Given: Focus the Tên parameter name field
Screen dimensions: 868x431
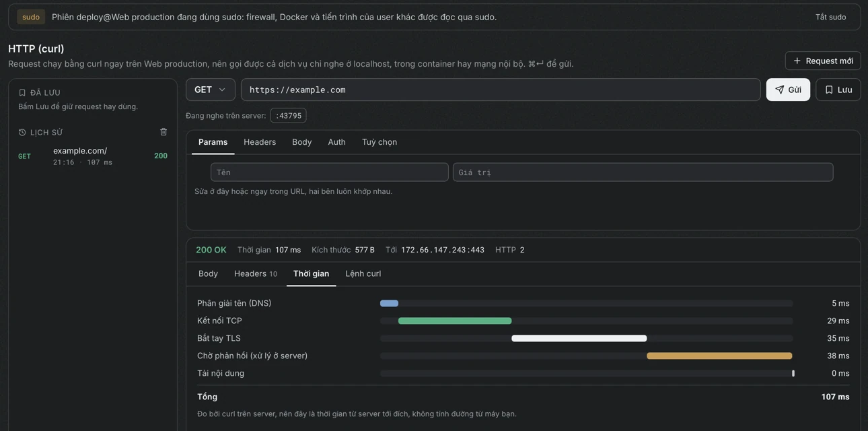Looking at the screenshot, I should (x=330, y=172).
